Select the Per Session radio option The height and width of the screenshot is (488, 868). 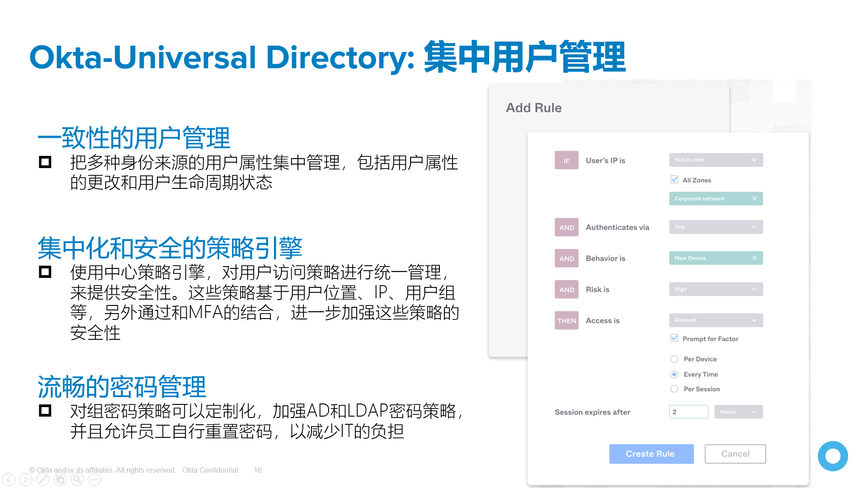point(674,389)
